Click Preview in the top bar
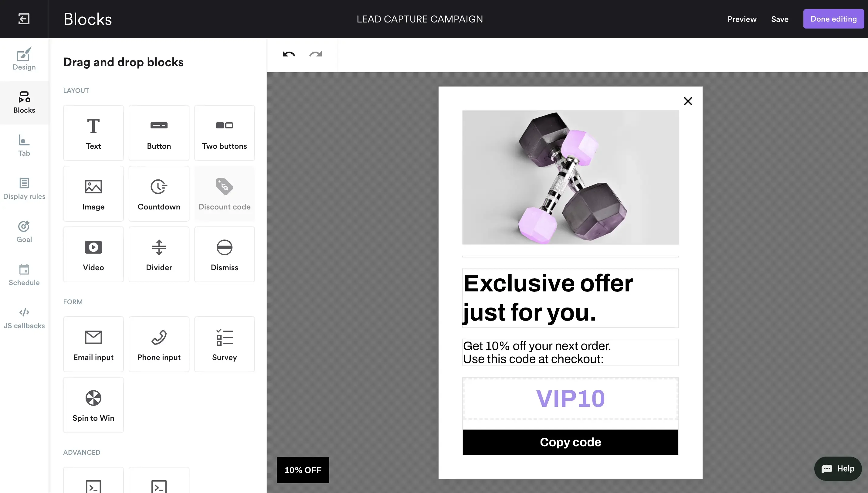Image resolution: width=868 pixels, height=493 pixels. (742, 19)
